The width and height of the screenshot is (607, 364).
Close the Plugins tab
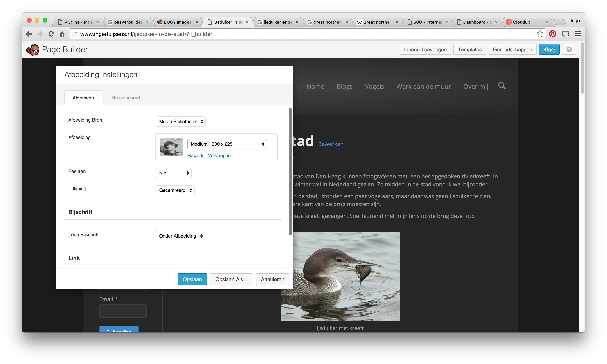[x=97, y=22]
